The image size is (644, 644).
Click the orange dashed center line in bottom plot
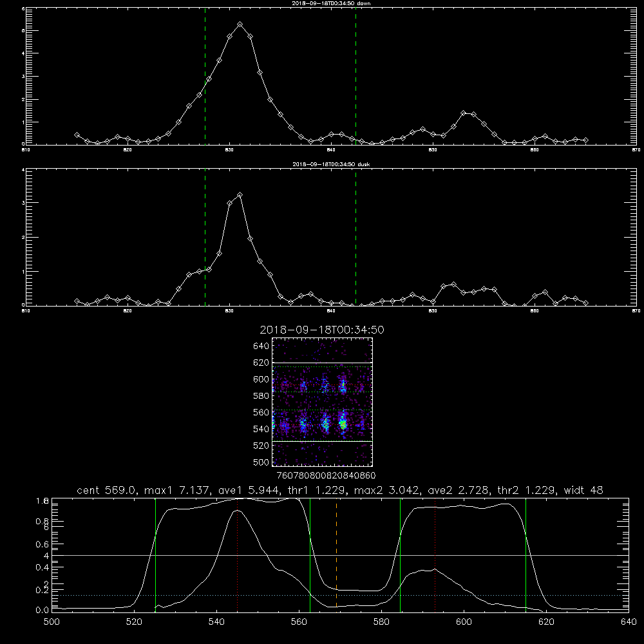336,555
